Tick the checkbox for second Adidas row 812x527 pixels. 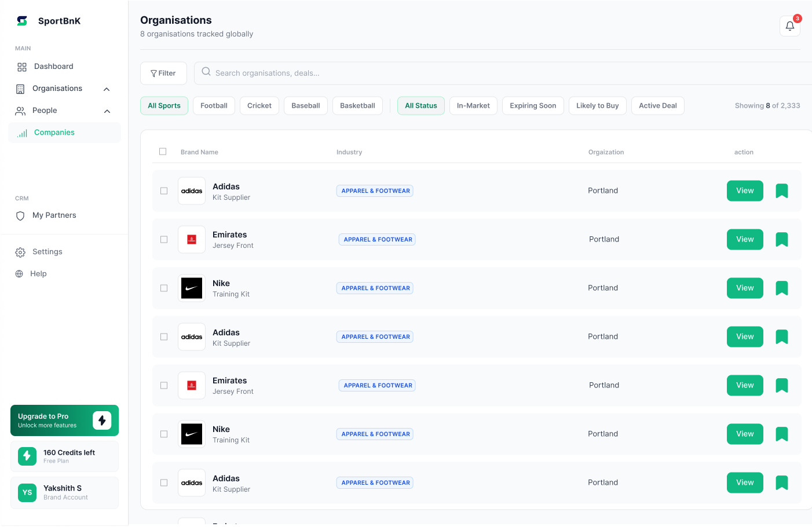164,337
